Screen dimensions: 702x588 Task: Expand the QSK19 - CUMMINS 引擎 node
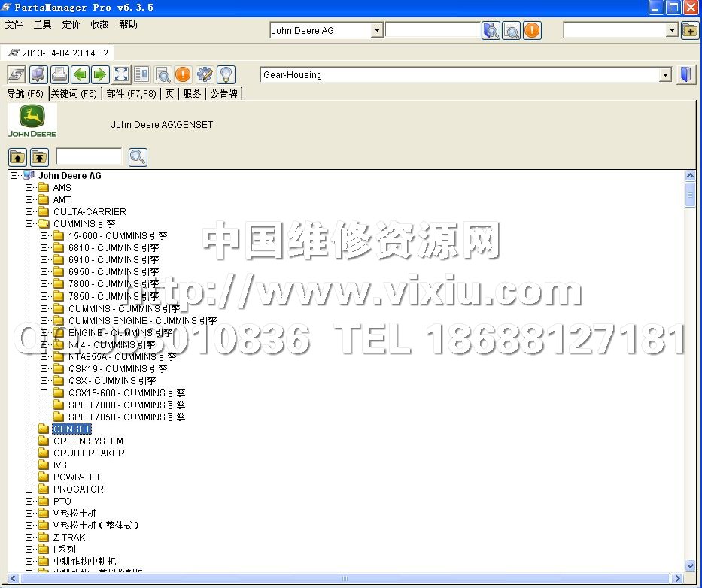(x=44, y=369)
